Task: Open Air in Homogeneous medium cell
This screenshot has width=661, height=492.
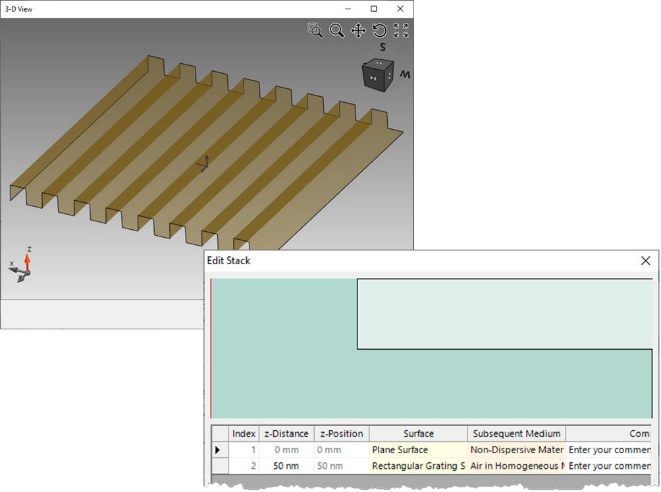Action: coord(516,466)
